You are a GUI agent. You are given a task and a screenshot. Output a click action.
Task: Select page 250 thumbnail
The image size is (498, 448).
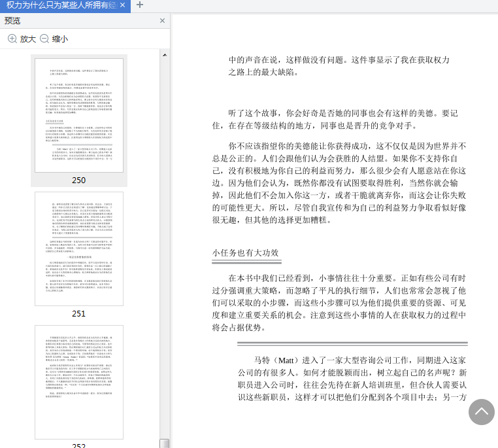[x=79, y=115]
